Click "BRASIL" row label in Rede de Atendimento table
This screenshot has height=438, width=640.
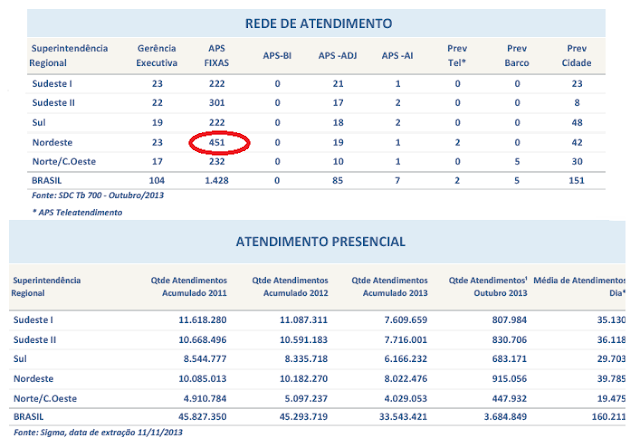(x=47, y=180)
